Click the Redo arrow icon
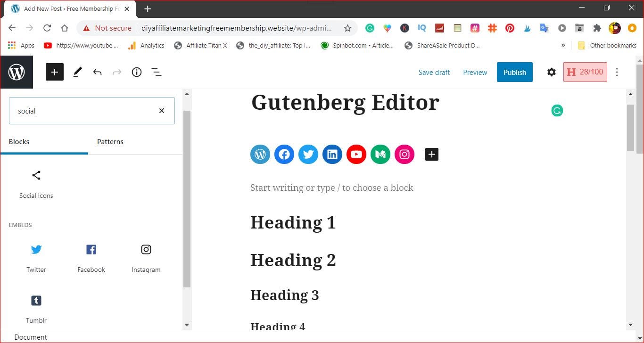The image size is (644, 343). tap(117, 72)
